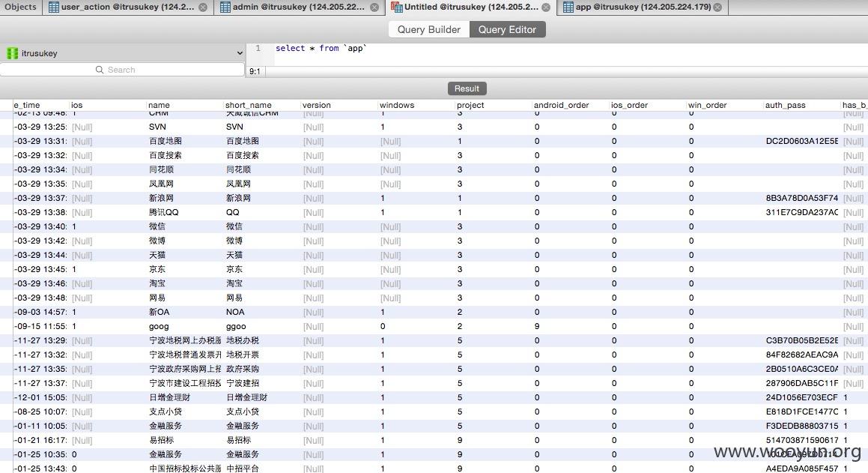868x473 pixels.
Task: Select the name cell '日增金理财'
Action: tap(169, 398)
